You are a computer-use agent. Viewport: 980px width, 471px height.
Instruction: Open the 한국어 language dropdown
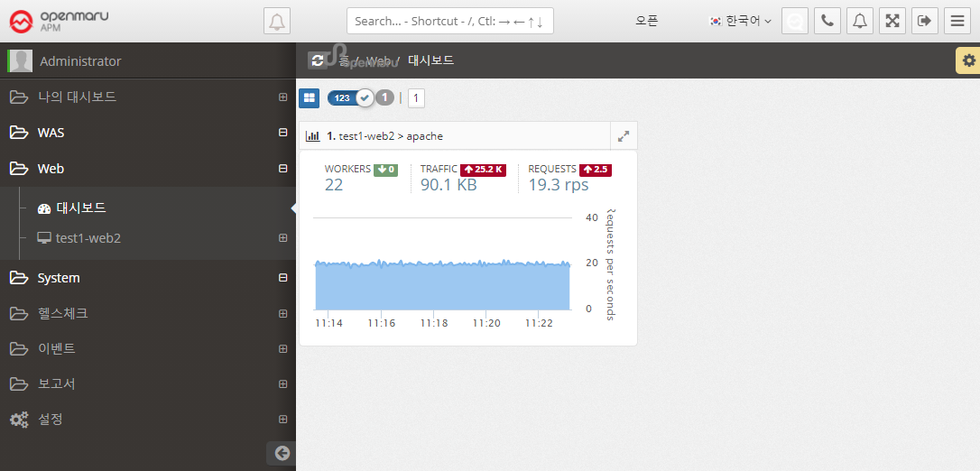click(741, 21)
